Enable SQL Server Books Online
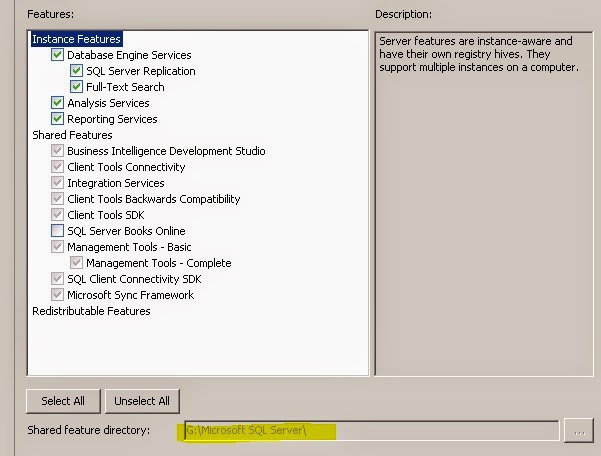This screenshot has width=601, height=456. click(57, 231)
